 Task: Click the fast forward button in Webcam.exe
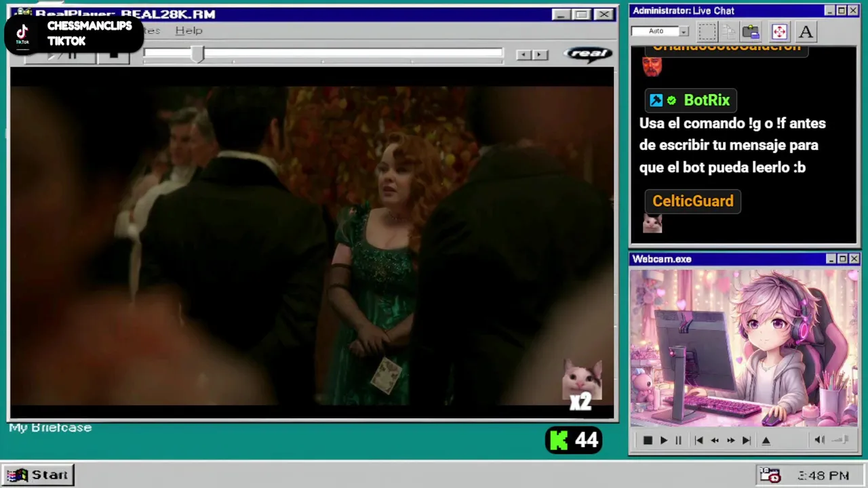[730, 441]
